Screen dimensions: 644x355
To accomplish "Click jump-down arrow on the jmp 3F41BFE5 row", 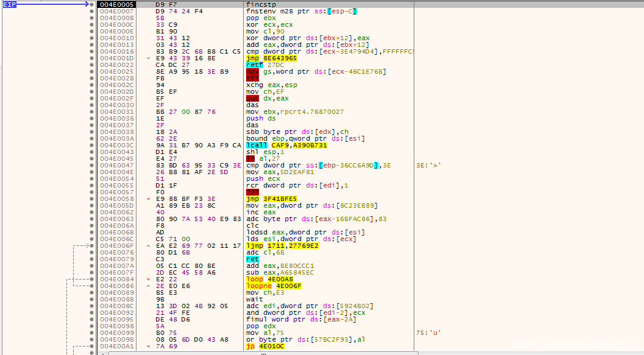I will pyautogui.click(x=150, y=199).
